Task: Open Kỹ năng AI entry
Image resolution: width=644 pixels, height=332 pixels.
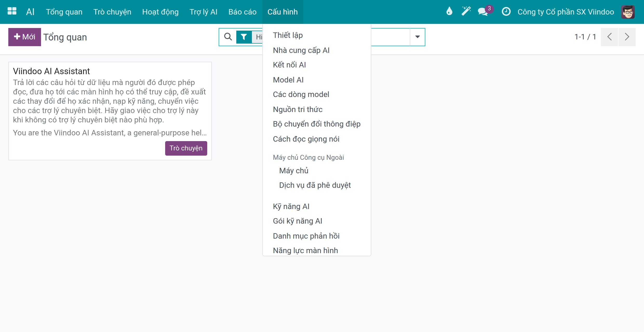Action: (x=317, y=206)
